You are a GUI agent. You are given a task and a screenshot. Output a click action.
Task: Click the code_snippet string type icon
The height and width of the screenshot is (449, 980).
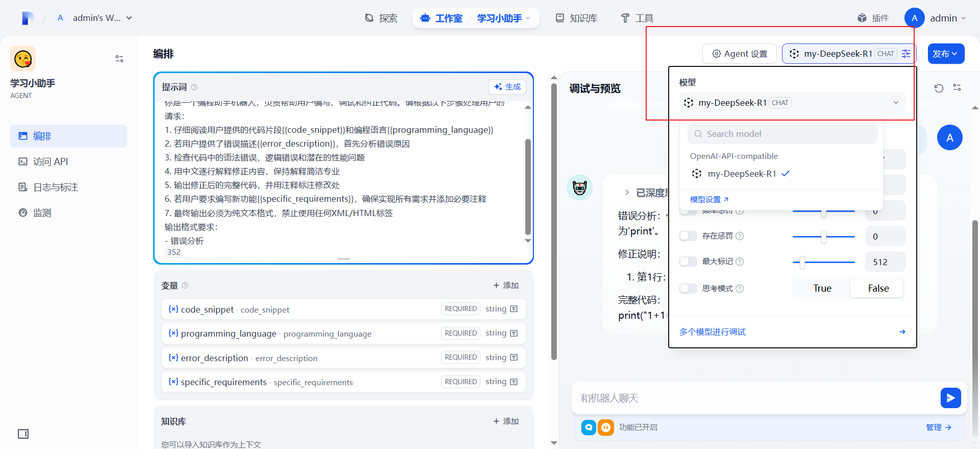coord(514,309)
